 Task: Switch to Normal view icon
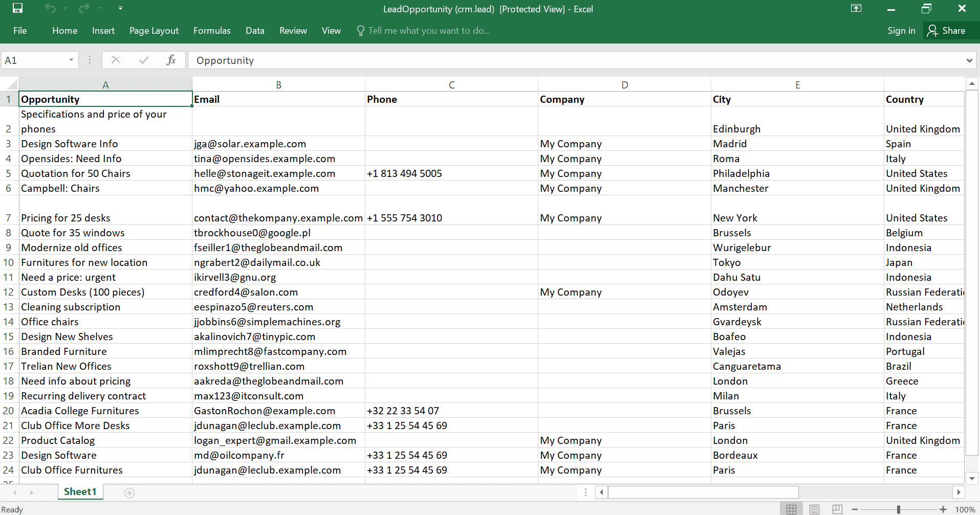click(791, 509)
